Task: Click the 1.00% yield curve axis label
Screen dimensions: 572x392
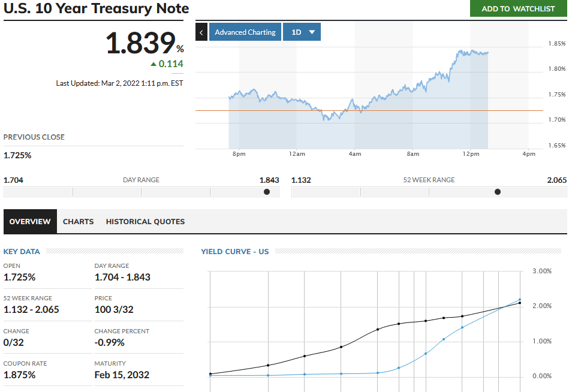Action: point(542,341)
